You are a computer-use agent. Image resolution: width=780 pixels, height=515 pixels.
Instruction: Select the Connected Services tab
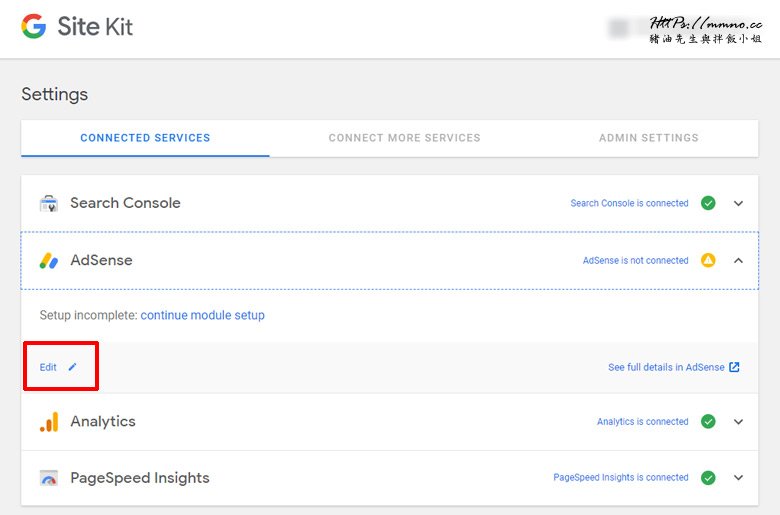[x=145, y=138]
